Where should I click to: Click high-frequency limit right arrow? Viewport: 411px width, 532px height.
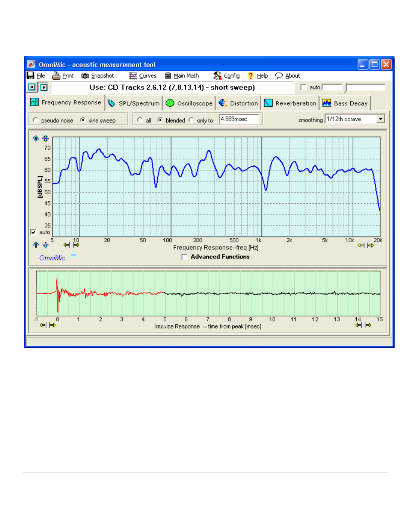(371, 246)
